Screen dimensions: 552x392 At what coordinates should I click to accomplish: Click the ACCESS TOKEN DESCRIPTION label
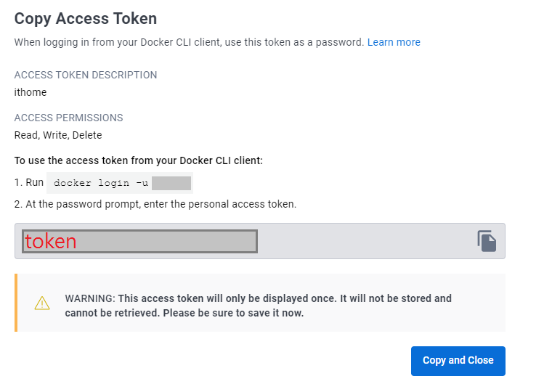[x=86, y=75]
